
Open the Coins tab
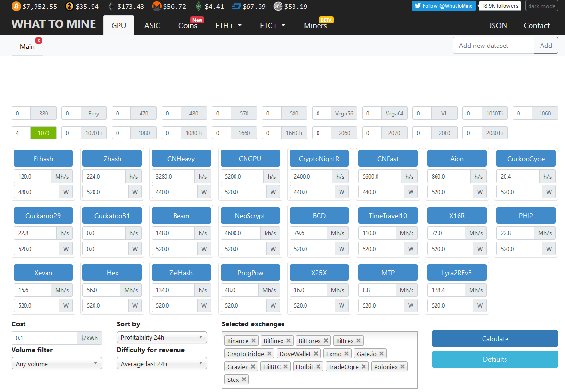tap(188, 25)
